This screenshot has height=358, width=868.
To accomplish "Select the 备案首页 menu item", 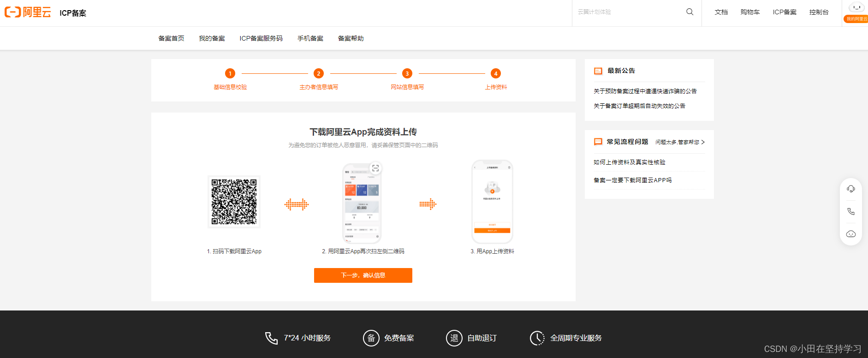I will [171, 38].
